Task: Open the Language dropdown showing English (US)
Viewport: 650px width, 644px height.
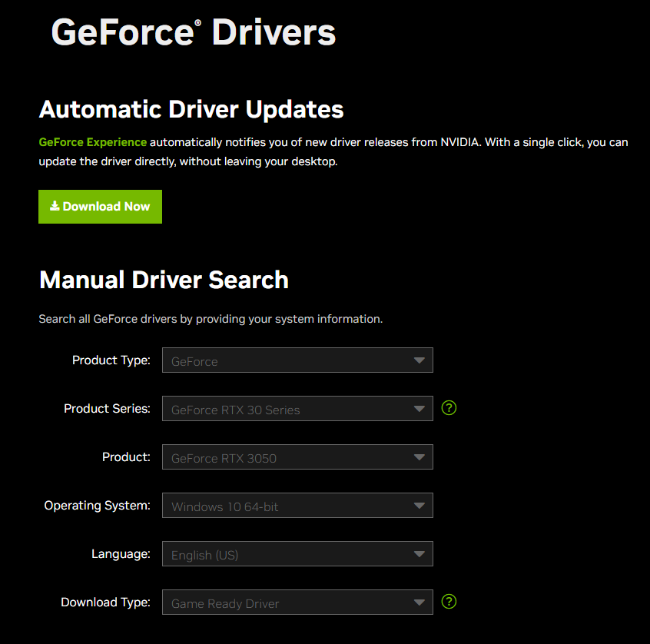Action: 297,553
